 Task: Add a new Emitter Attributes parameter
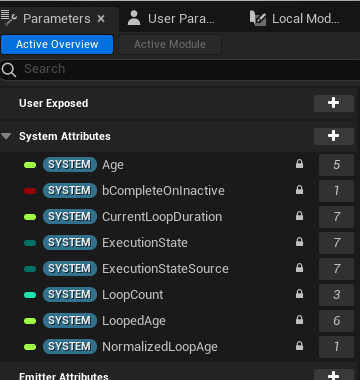tap(334, 375)
